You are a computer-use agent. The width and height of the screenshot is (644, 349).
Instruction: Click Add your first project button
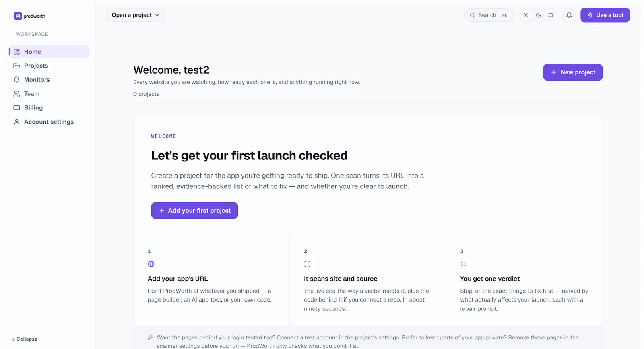coord(194,211)
